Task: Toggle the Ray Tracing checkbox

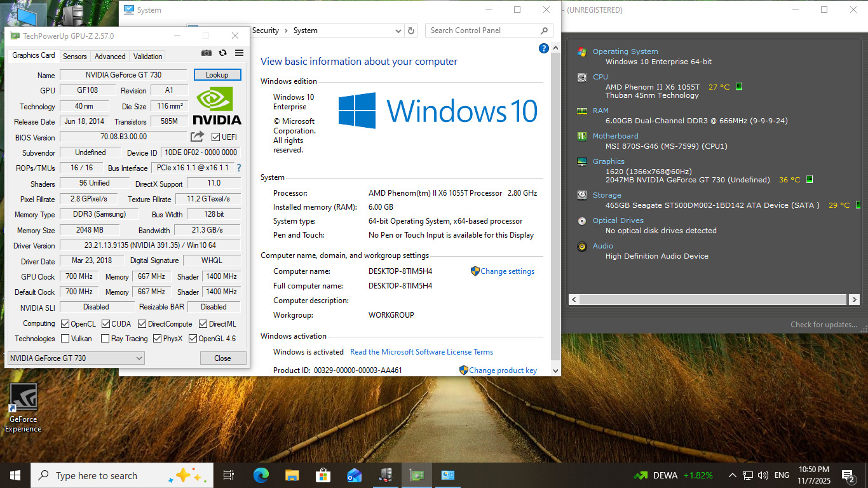Action: tap(105, 339)
